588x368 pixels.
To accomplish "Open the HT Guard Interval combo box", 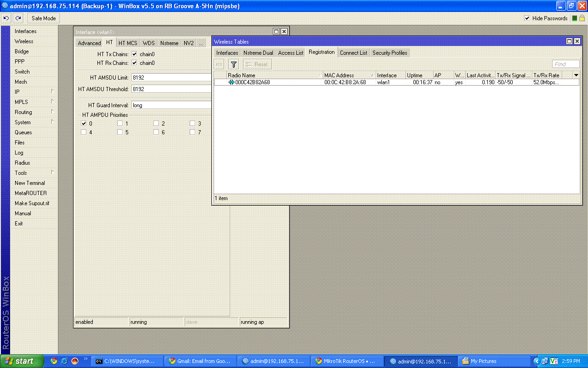I will [x=171, y=105].
